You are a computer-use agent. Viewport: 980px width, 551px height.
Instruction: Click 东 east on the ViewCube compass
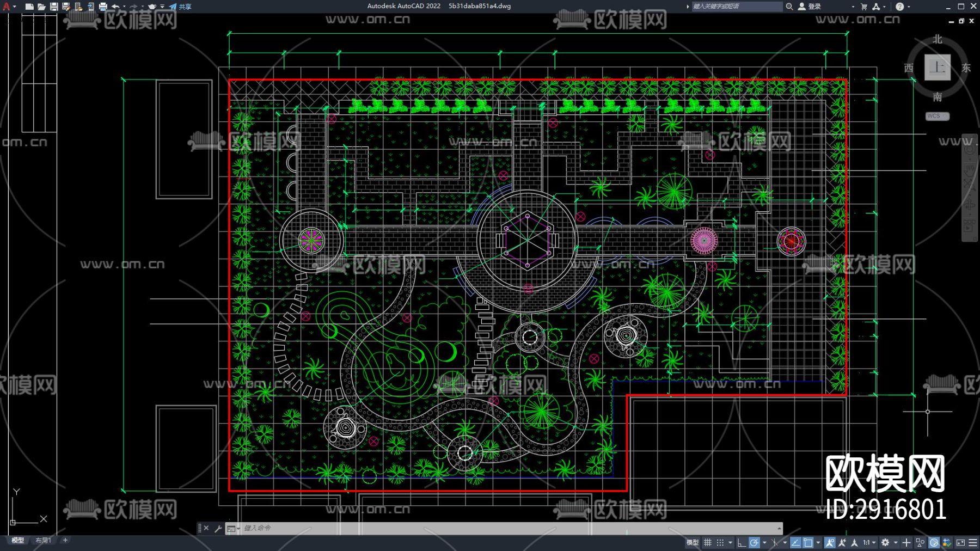coord(966,68)
